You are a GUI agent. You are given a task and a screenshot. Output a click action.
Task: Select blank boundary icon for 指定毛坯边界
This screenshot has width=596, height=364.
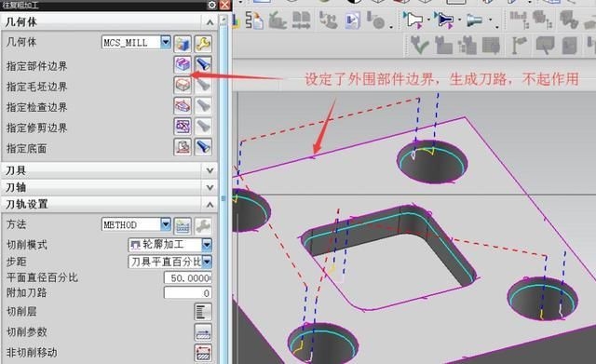(183, 85)
